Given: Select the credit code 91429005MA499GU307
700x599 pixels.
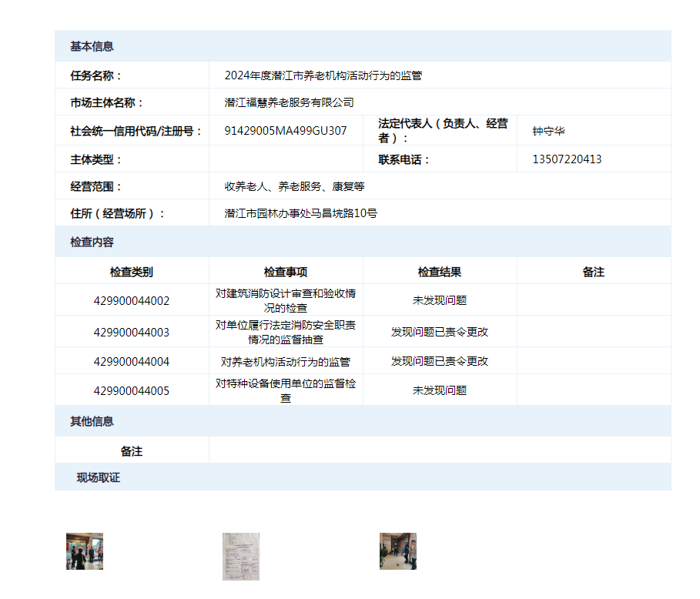Looking at the screenshot, I should (x=285, y=131).
